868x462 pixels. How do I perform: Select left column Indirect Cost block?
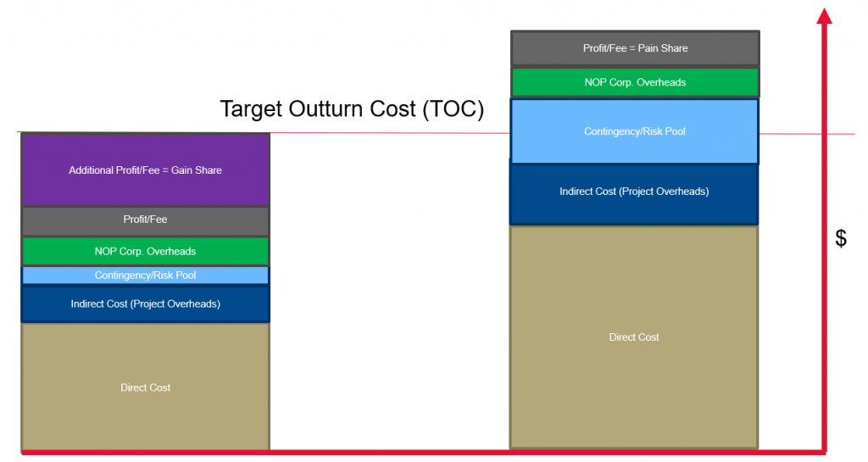(x=145, y=303)
